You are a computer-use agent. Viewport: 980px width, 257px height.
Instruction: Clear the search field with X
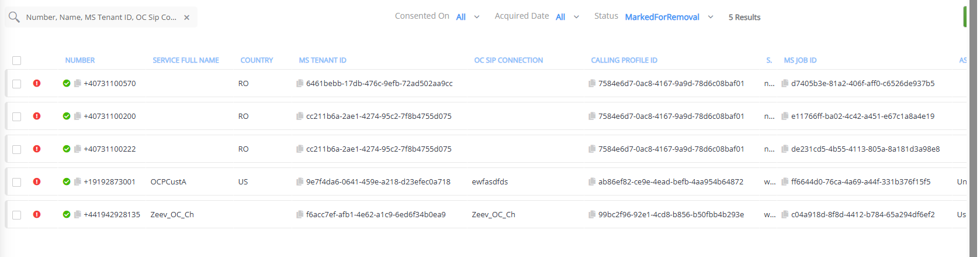point(187,18)
